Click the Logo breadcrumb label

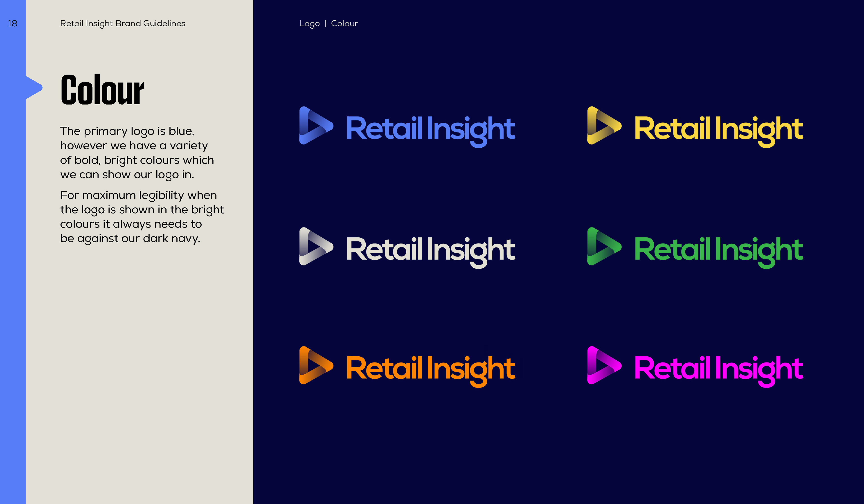[x=310, y=24]
